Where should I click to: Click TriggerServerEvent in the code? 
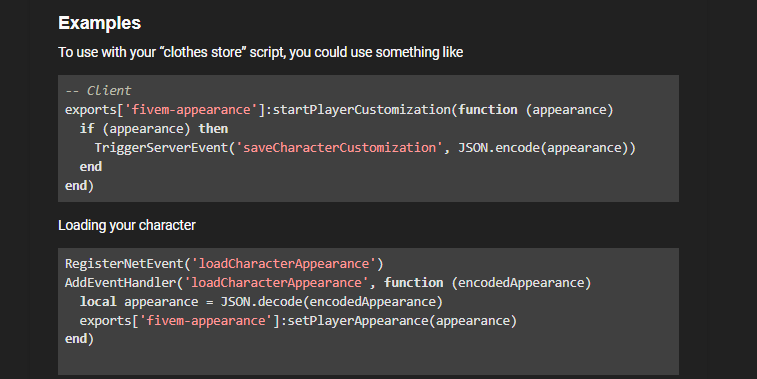[161, 148]
